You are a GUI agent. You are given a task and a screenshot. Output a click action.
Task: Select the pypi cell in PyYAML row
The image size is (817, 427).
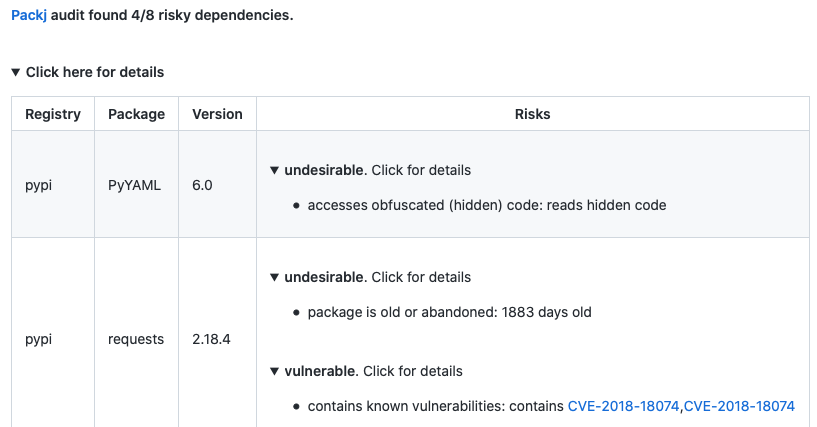39,185
